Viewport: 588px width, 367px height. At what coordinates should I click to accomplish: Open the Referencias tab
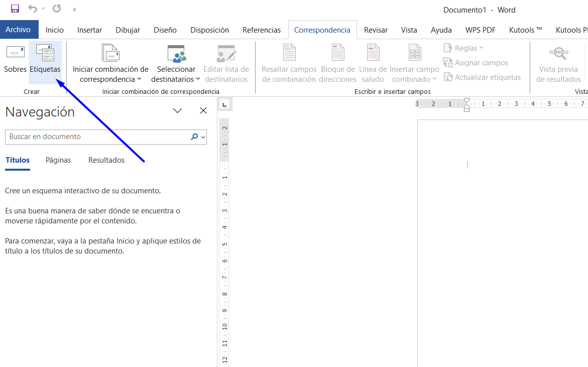(x=262, y=30)
